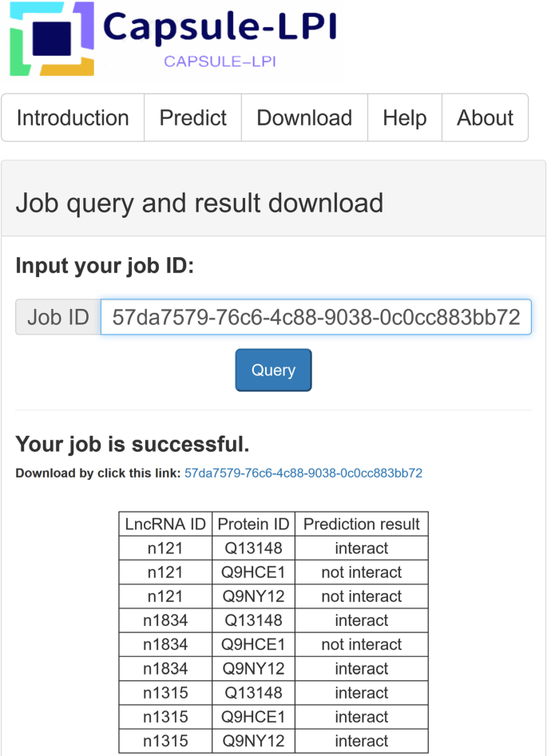Open the Help tab
The image size is (547, 756).
[x=405, y=118]
